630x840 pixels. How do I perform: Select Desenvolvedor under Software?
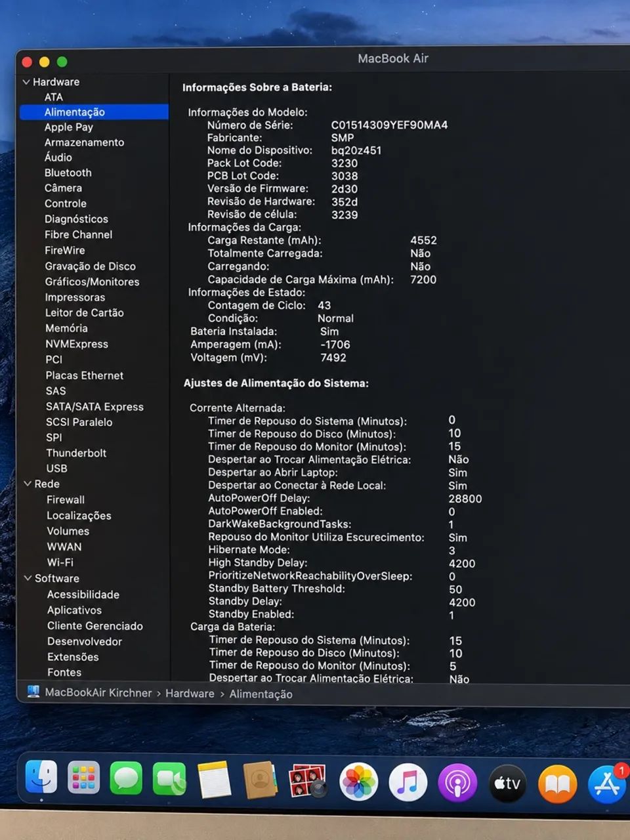click(84, 642)
